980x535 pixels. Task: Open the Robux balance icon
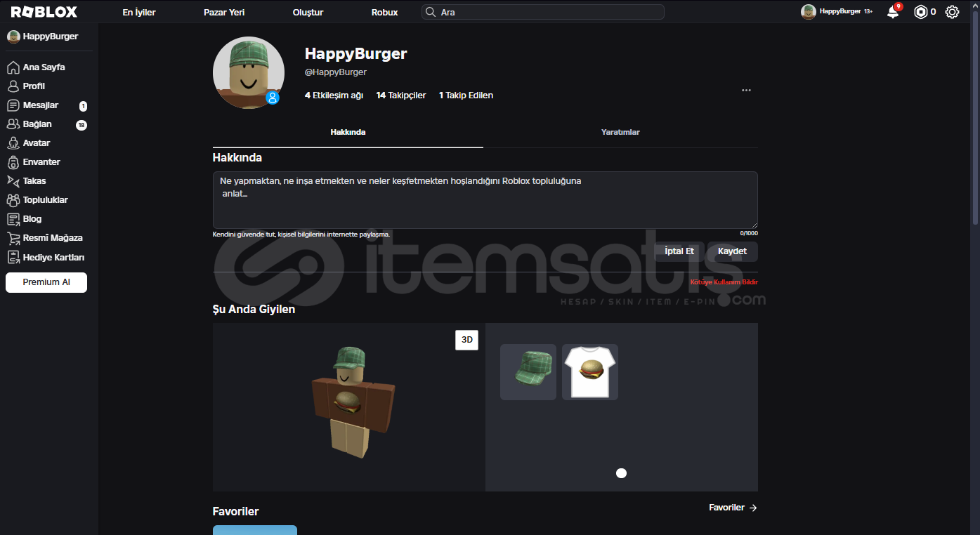point(920,12)
